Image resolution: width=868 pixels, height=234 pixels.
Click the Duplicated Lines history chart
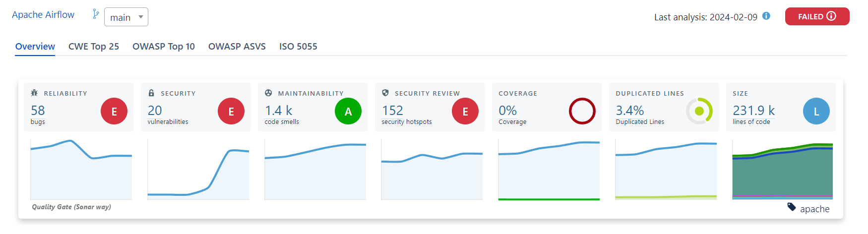(x=666, y=170)
